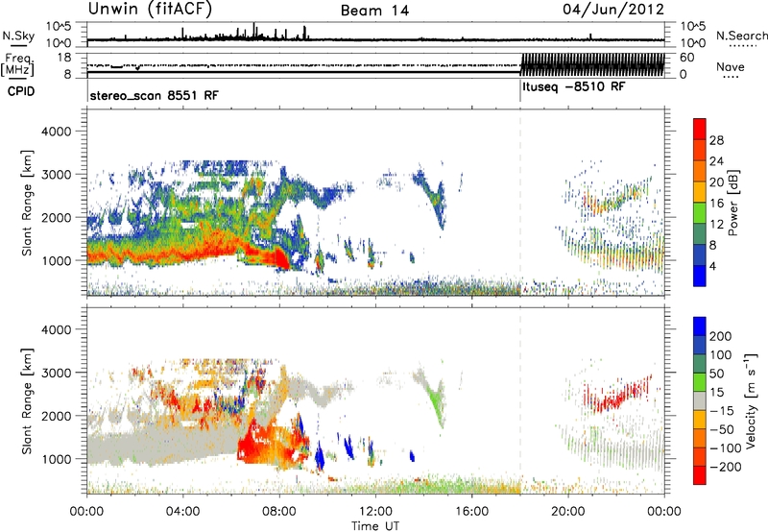768x532 pixels.
Task: Select the 4000 tick in the power panel
Action: [57, 132]
